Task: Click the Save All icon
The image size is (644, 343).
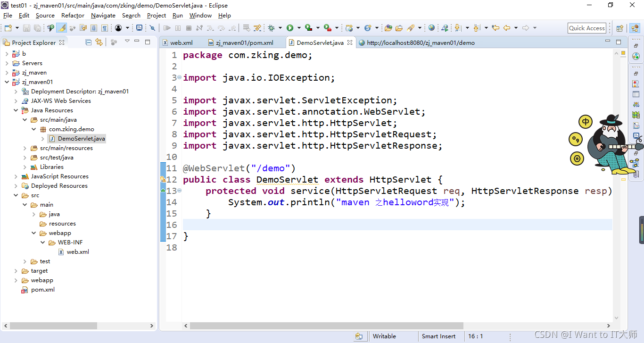Action: (x=38, y=28)
